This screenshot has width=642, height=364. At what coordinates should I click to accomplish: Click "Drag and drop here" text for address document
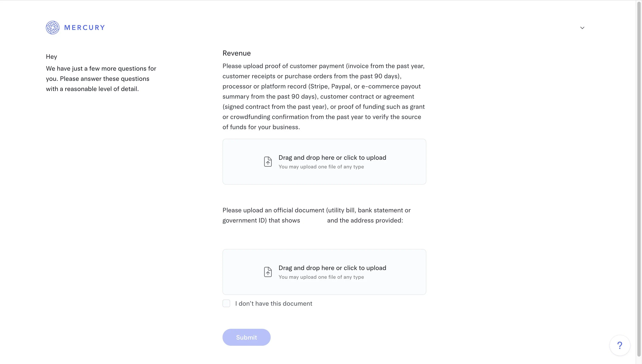click(332, 268)
